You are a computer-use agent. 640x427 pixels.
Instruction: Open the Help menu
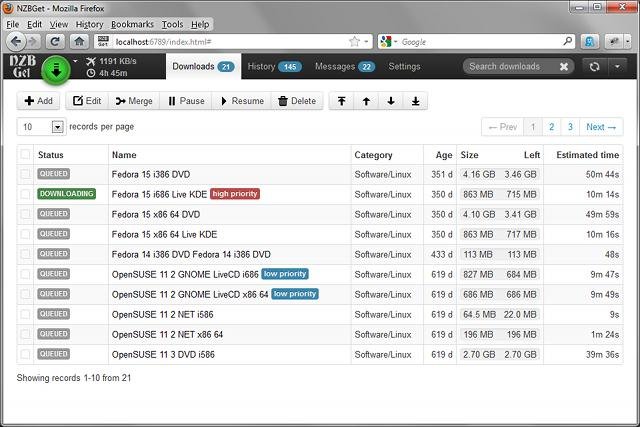click(200, 24)
